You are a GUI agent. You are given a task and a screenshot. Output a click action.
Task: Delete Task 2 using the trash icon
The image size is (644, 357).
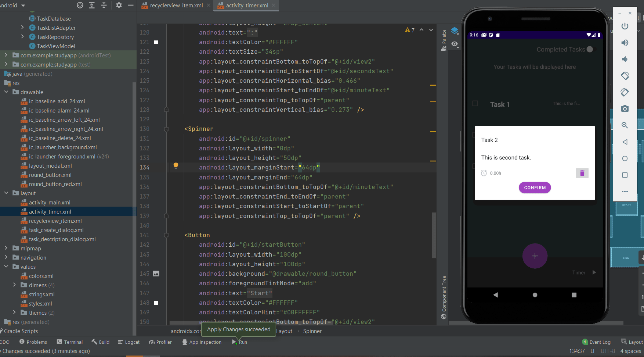(x=582, y=173)
